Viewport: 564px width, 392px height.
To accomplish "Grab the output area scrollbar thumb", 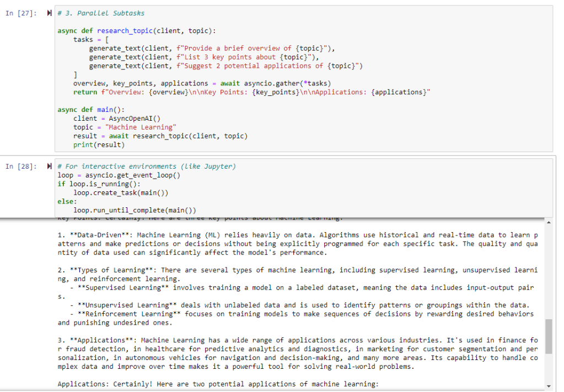I will pyautogui.click(x=548, y=336).
